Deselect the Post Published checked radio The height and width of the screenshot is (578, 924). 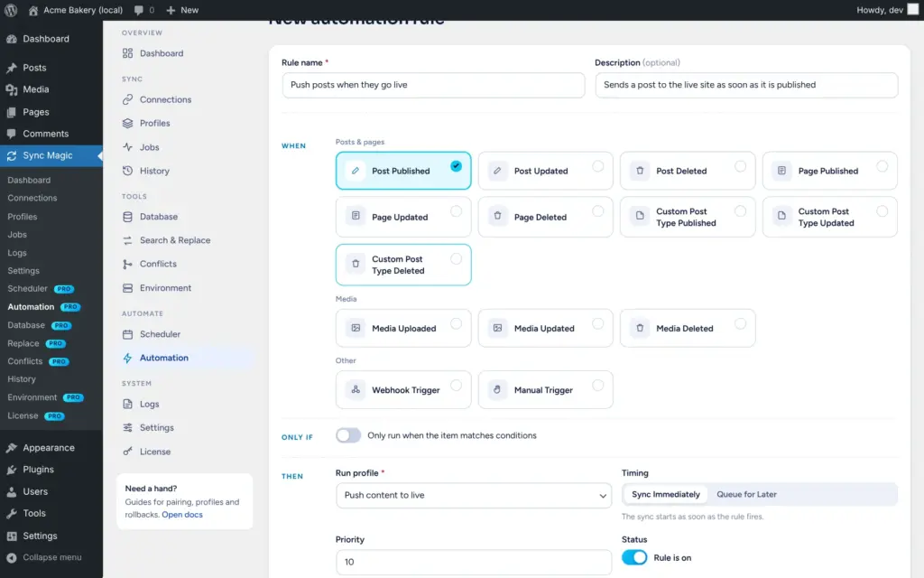pyautogui.click(x=456, y=166)
